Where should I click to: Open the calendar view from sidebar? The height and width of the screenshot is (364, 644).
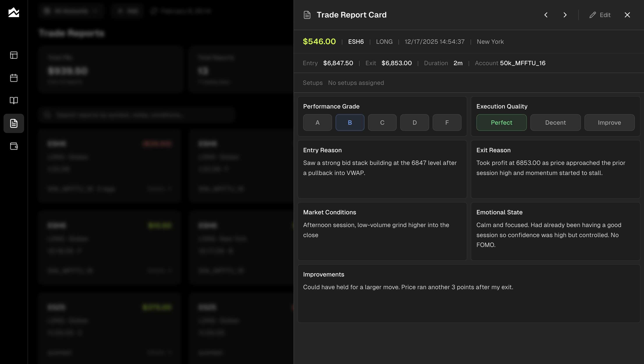(x=14, y=78)
